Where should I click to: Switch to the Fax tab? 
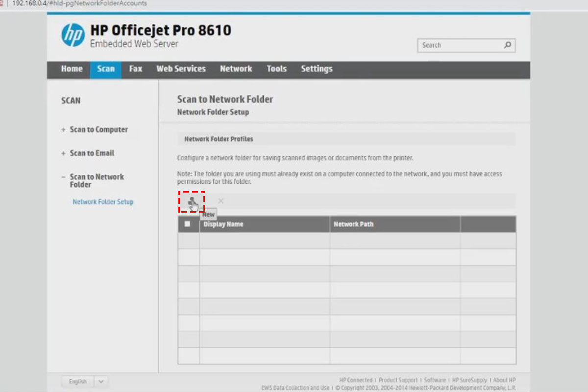pos(136,69)
